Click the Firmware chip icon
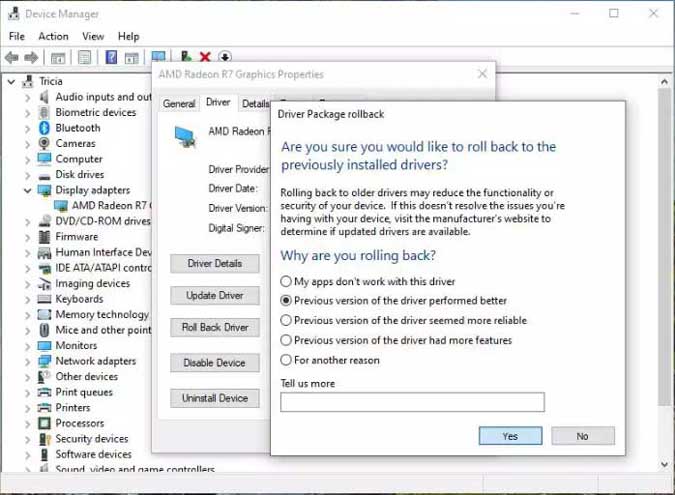 coord(44,237)
